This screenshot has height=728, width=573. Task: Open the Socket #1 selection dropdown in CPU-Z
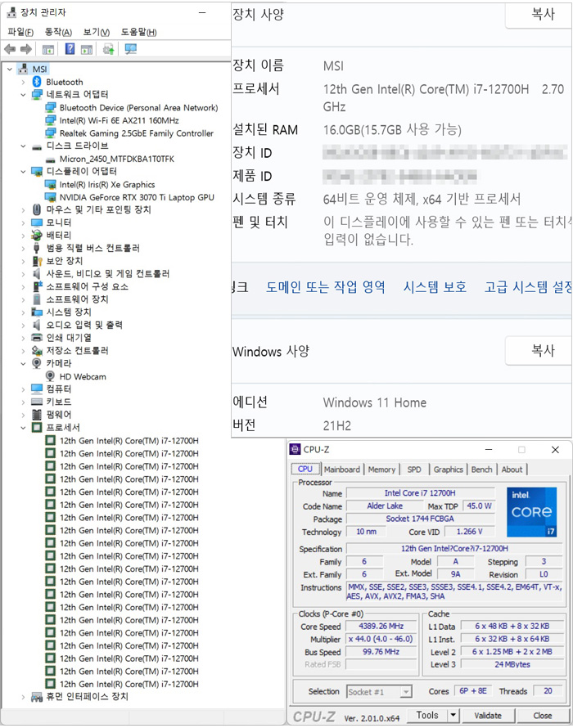406,692
